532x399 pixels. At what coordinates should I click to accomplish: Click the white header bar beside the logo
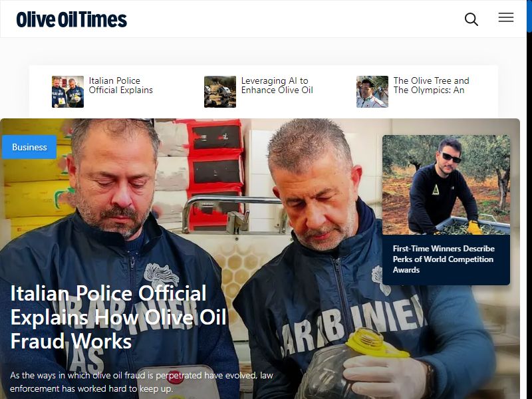pos(295,19)
